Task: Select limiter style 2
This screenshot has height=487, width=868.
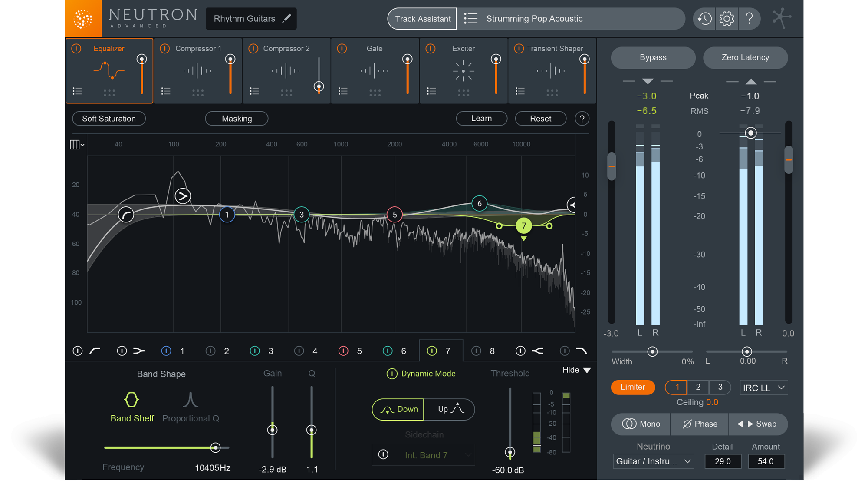Action: click(x=698, y=387)
